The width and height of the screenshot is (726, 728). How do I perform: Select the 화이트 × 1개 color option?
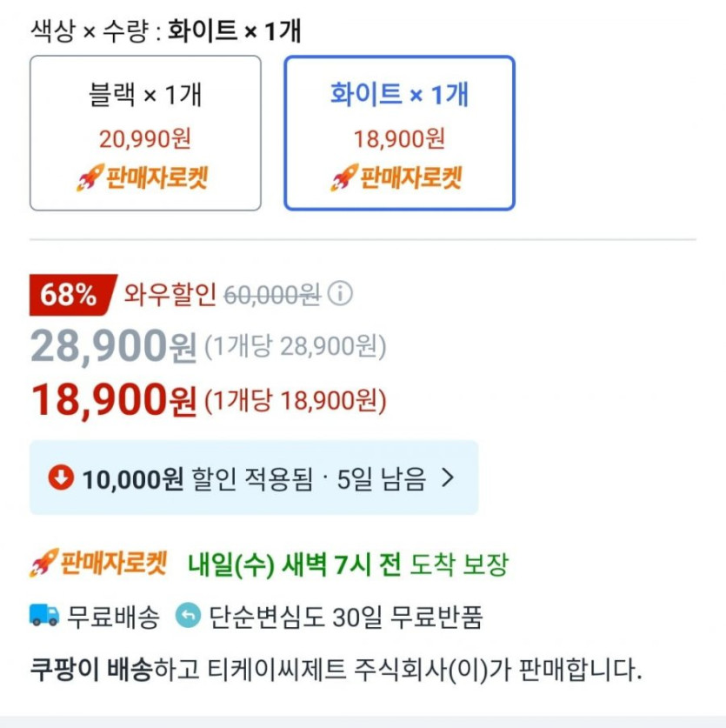coord(399,132)
